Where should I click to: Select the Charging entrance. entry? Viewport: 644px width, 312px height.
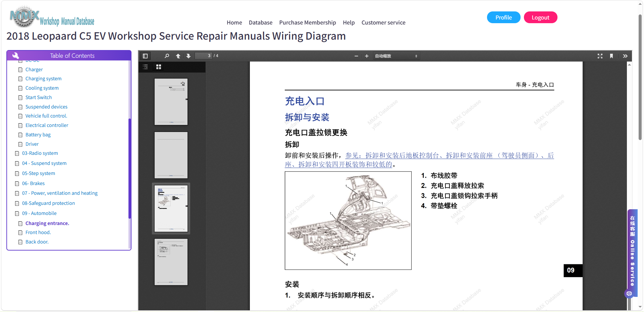47,223
